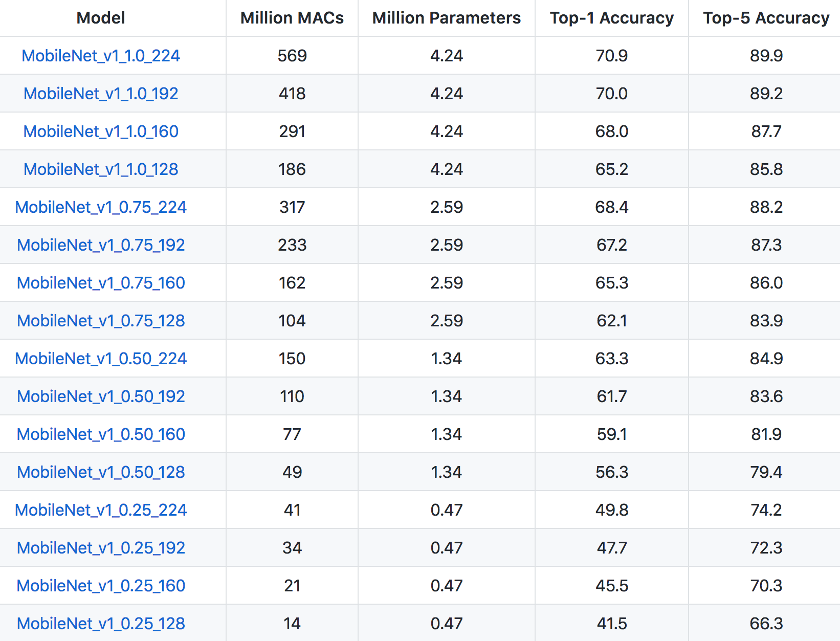840x641 pixels.
Task: Visit the MobileNet_v1_0.25_192 link
Action: (101, 548)
